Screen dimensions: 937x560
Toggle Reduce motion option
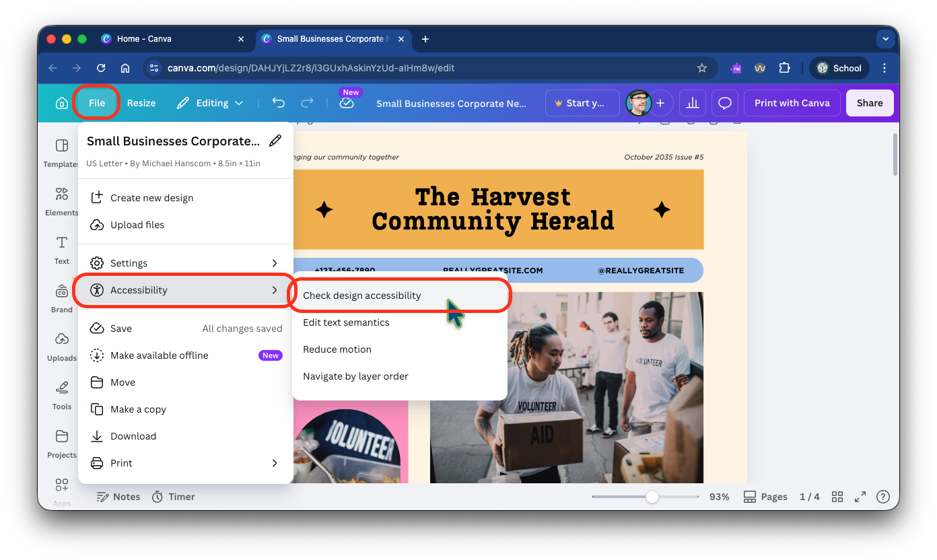coord(400,349)
